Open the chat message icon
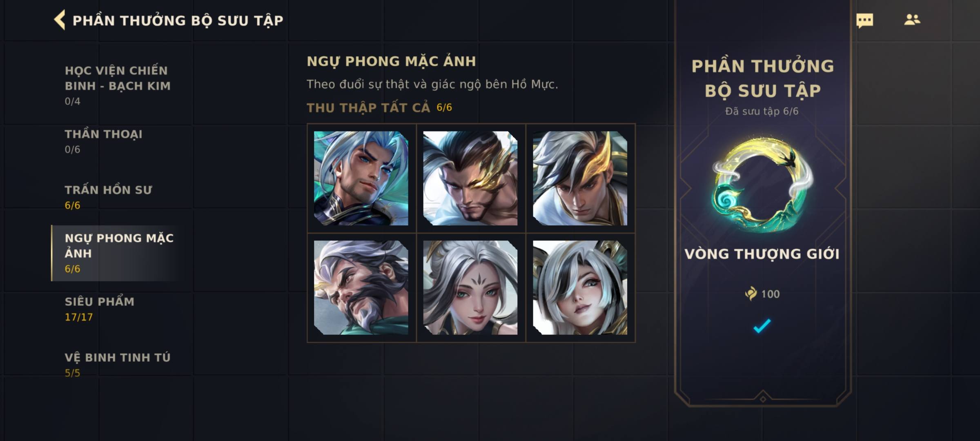This screenshot has width=980, height=441. [x=864, y=20]
